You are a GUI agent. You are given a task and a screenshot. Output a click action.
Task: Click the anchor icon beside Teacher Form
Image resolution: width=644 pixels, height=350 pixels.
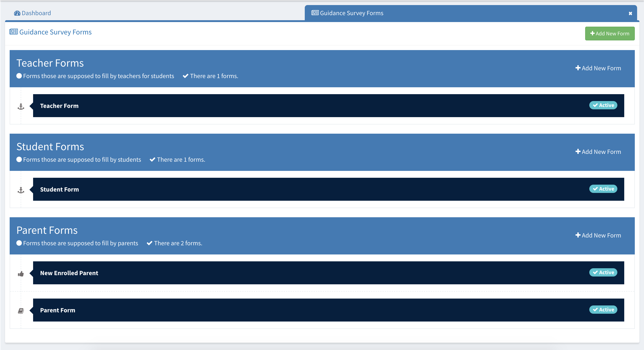(21, 107)
